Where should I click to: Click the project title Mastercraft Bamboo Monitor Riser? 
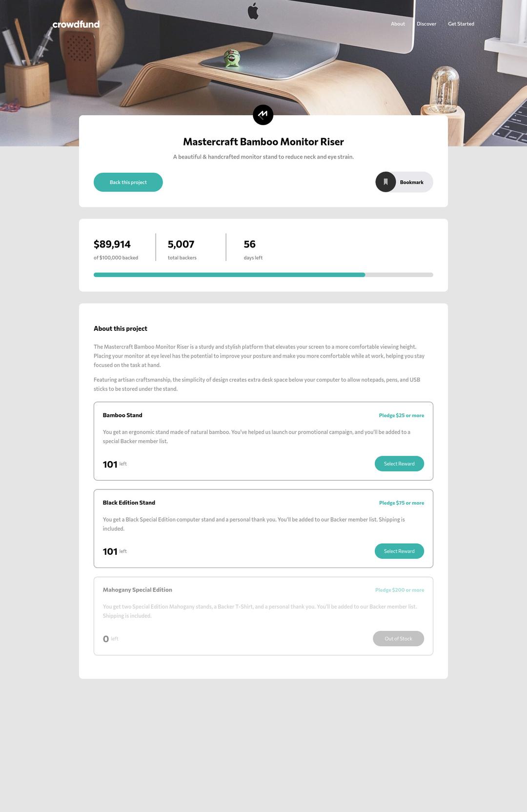(x=263, y=142)
